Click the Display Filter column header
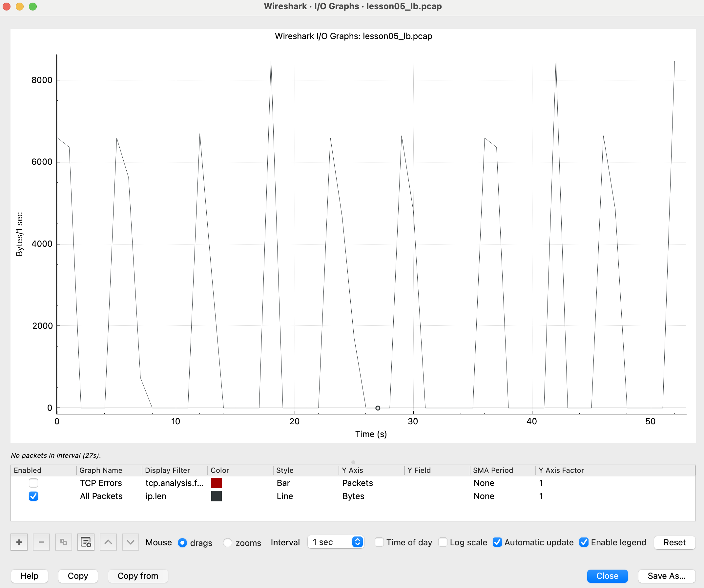704x588 pixels. [x=167, y=470]
